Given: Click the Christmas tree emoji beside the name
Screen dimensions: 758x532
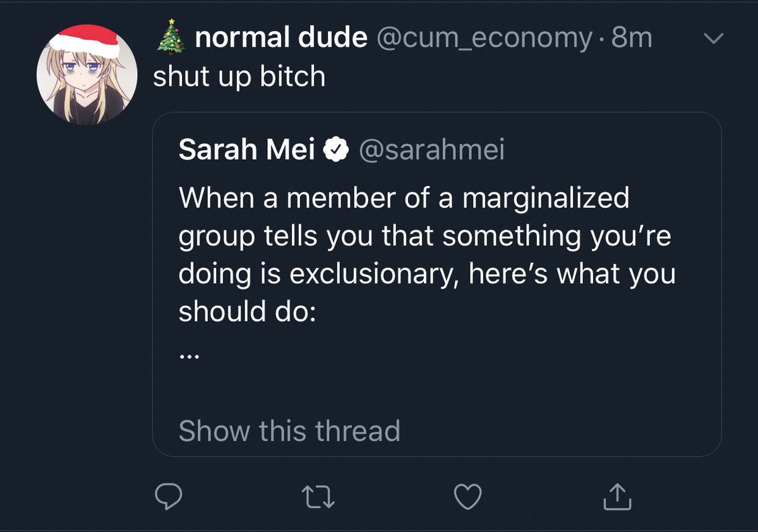Looking at the screenshot, I should click(x=171, y=37).
